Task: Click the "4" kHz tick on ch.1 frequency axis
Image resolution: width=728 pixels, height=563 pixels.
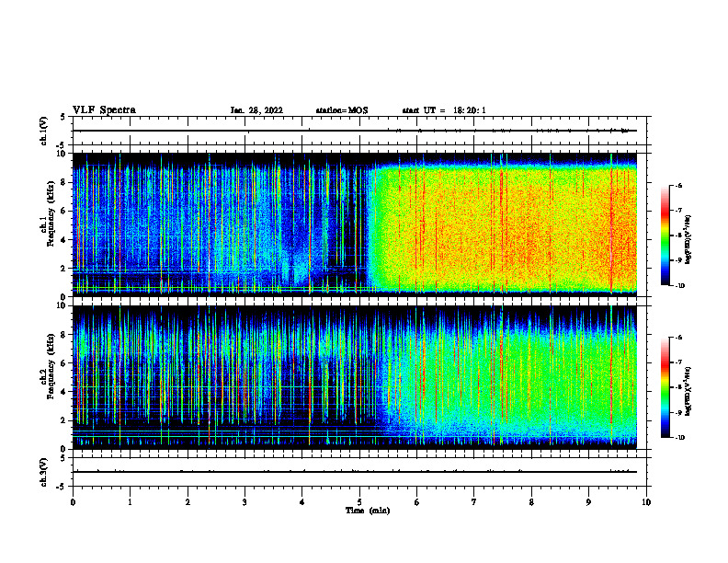Action: [x=63, y=240]
